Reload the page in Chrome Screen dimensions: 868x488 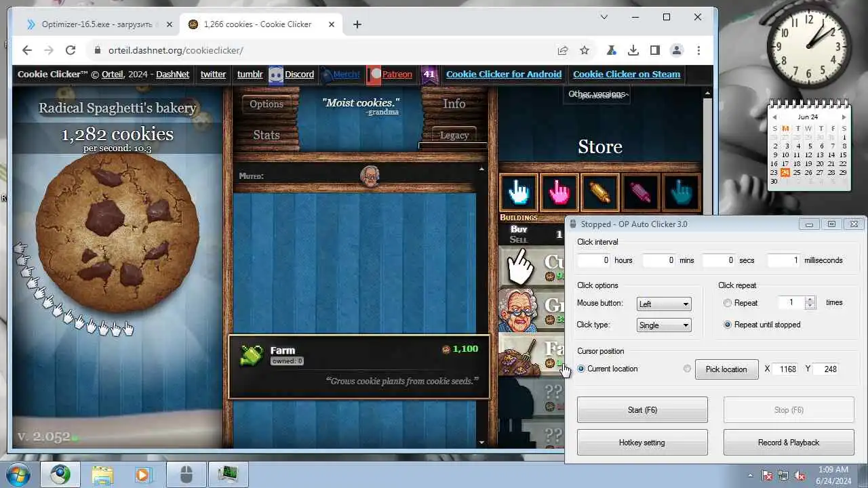tap(71, 50)
